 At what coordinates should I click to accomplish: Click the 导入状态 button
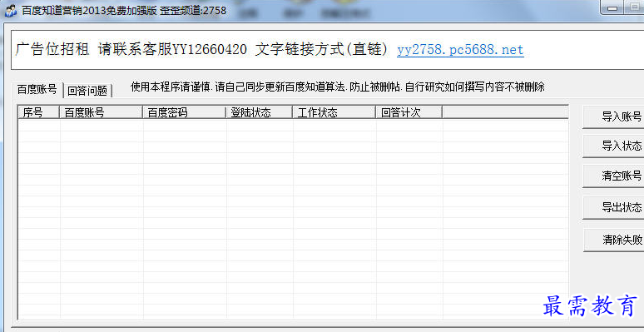(x=613, y=146)
